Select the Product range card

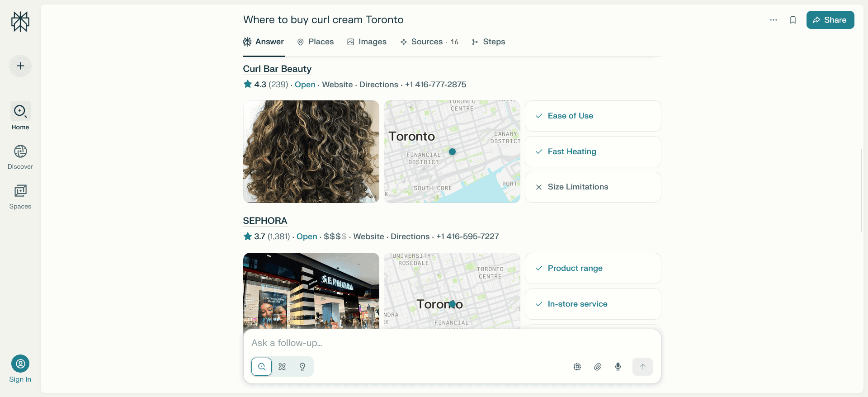593,268
